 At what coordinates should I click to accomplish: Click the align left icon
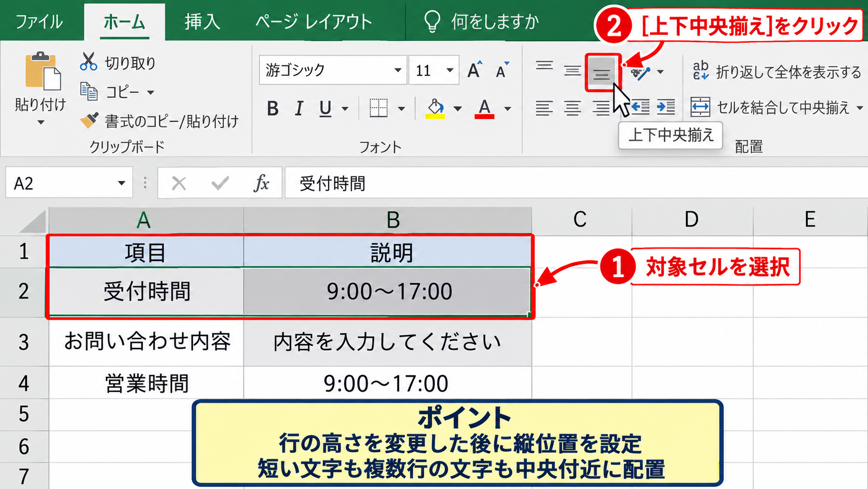[x=544, y=108]
